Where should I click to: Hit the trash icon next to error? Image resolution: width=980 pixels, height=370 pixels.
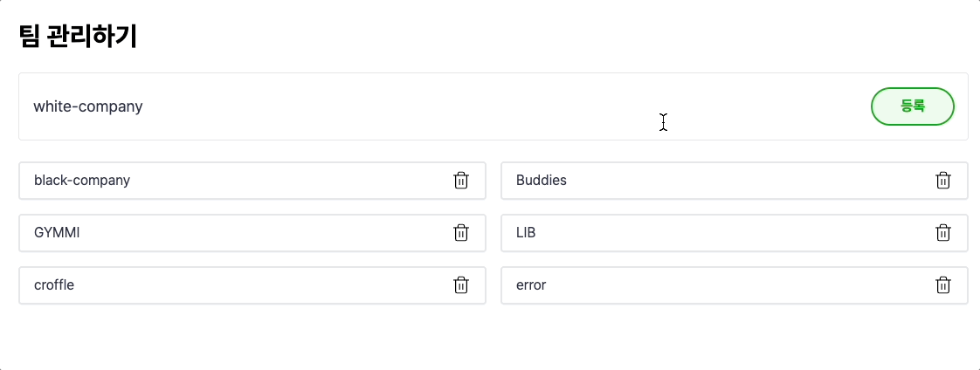[943, 285]
